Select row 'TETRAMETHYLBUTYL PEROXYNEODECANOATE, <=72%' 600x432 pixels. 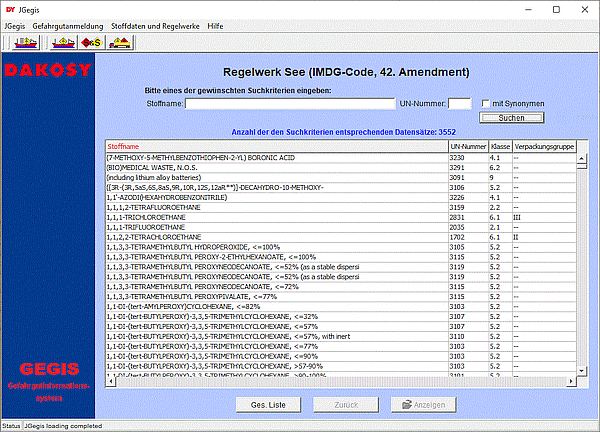coord(341,287)
